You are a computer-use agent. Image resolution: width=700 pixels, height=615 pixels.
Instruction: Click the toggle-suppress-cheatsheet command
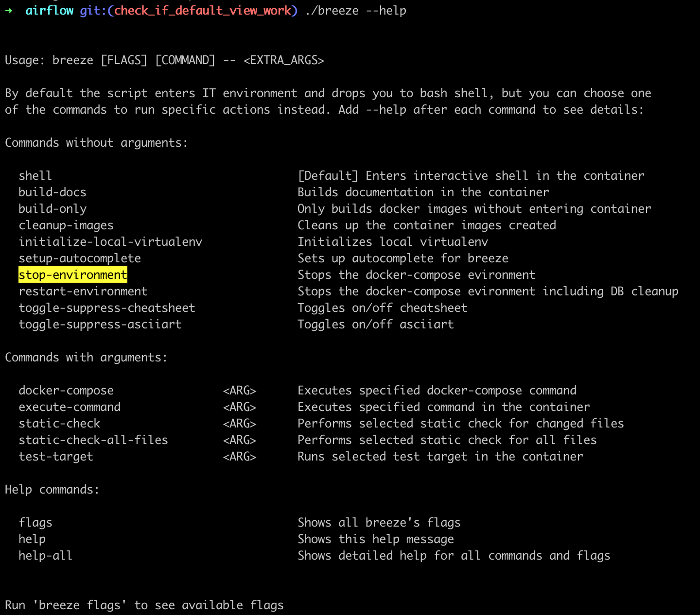(107, 308)
